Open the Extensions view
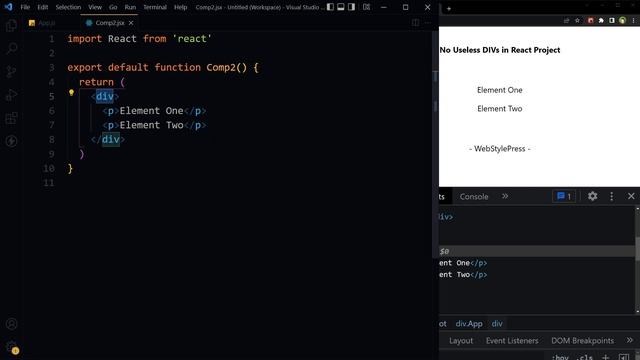Screen dimensions: 640x360 click(x=11, y=118)
